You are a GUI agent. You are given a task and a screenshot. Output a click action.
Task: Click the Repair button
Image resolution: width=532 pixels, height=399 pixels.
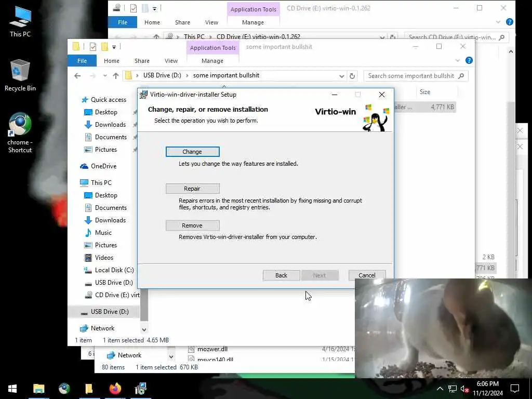click(x=192, y=189)
